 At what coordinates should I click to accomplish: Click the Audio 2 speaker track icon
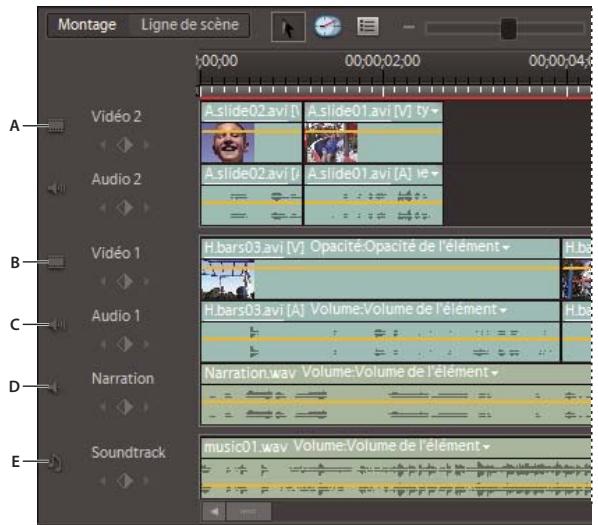click(57, 188)
